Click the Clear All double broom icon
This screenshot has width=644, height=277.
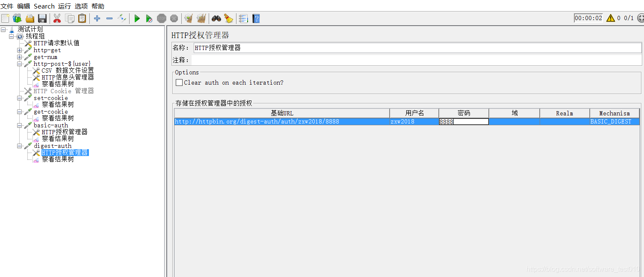point(201,18)
